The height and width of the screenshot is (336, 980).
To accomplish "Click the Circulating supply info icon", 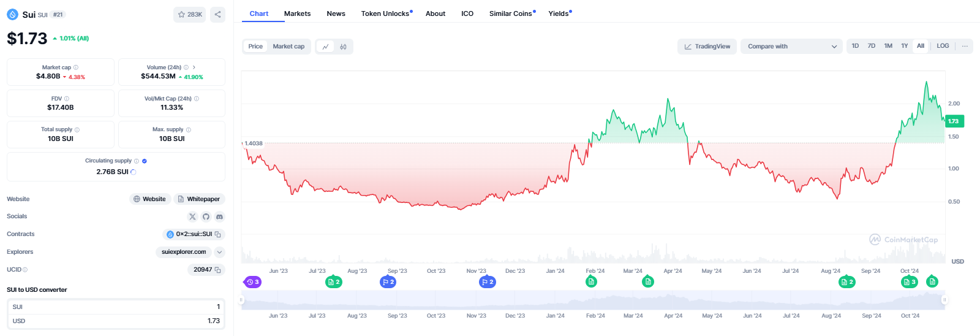I will [x=137, y=161].
